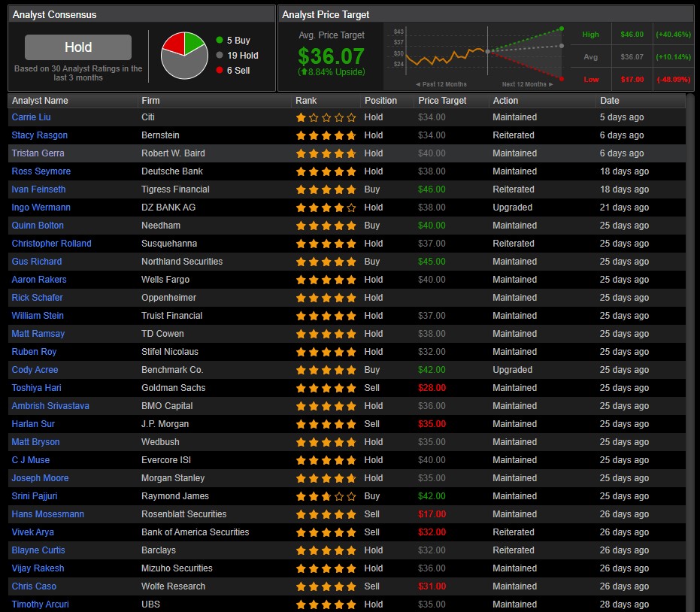Open Toshiya Hari analyst profile
Image resolution: width=700 pixels, height=612 pixels.
36,388
